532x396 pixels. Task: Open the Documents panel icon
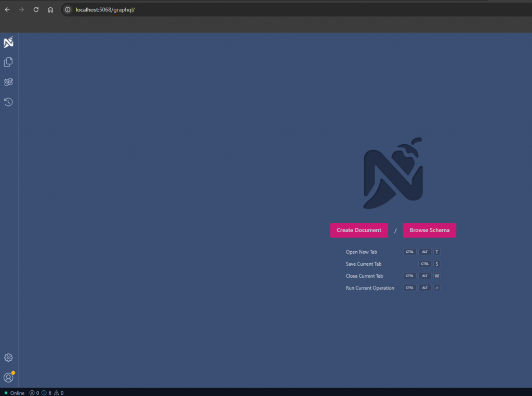8,62
